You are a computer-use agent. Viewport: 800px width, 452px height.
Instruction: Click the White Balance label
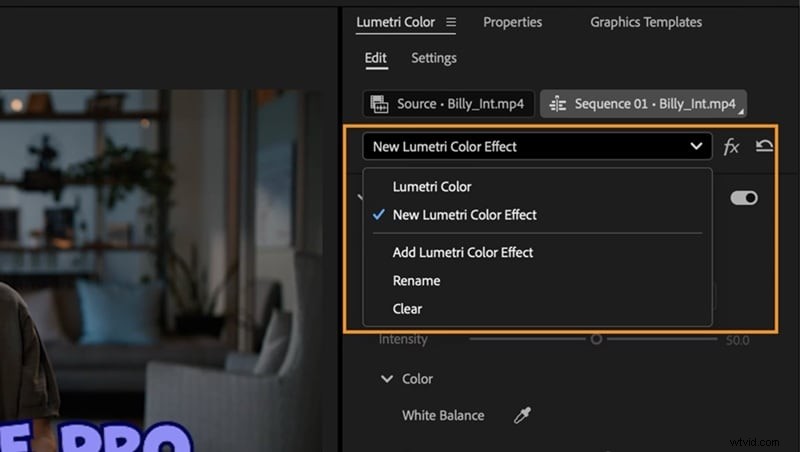pos(443,416)
